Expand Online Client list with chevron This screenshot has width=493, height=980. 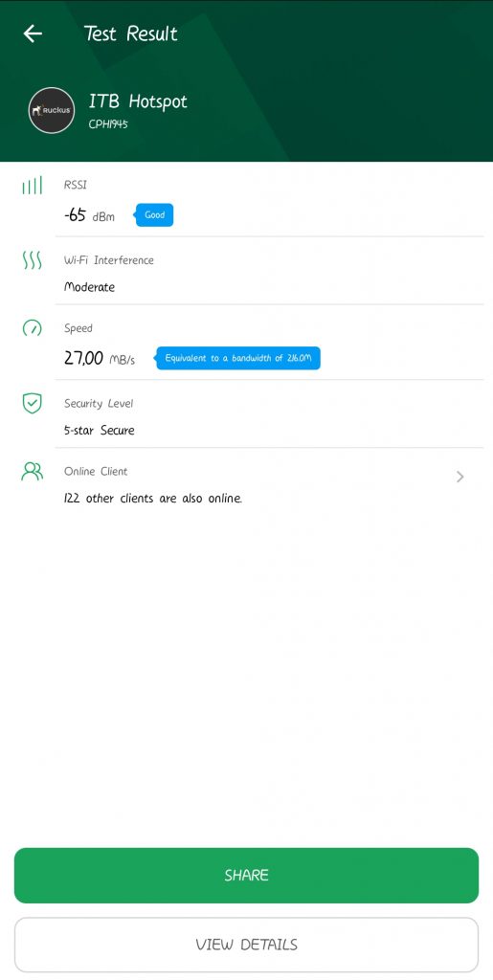(460, 477)
